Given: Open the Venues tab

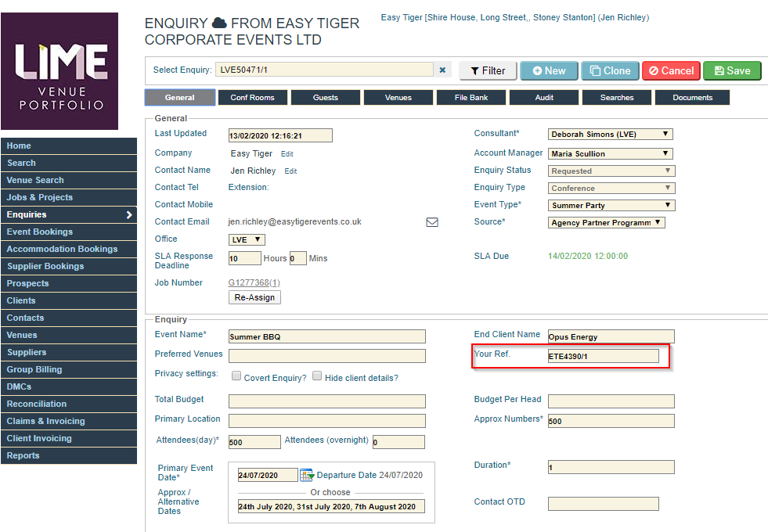Looking at the screenshot, I should (398, 97).
